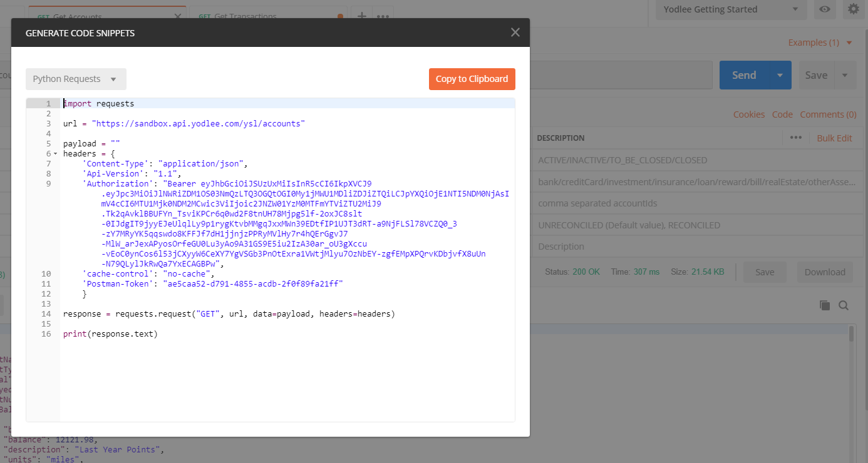The image size is (868, 463).
Task: Open the Save button dropdown arrow
Action: tap(845, 75)
